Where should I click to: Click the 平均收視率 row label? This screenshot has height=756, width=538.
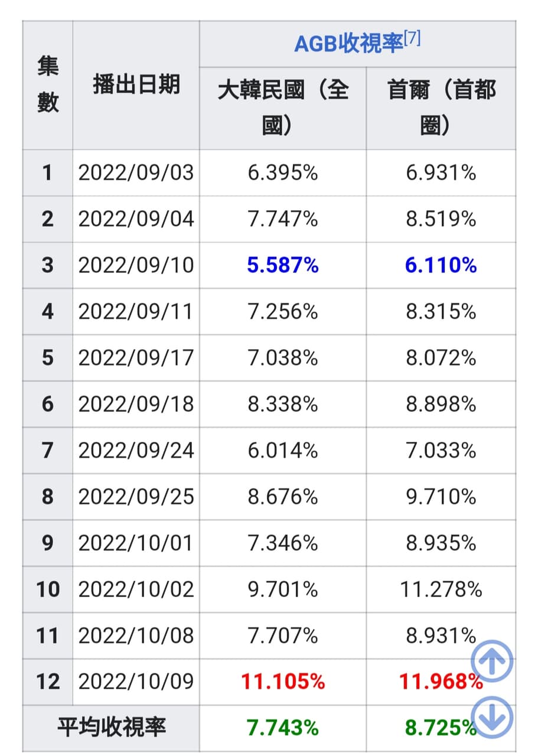112,728
